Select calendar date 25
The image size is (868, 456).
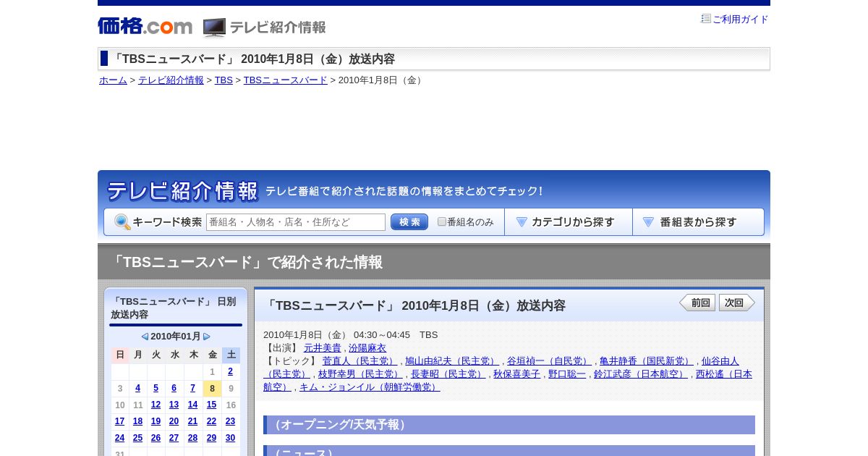pyautogui.click(x=137, y=438)
